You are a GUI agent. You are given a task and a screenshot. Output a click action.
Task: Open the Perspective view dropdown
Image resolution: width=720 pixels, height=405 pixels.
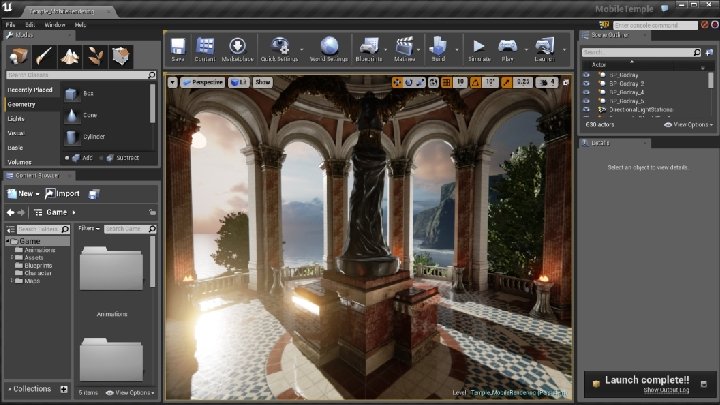[x=202, y=82]
